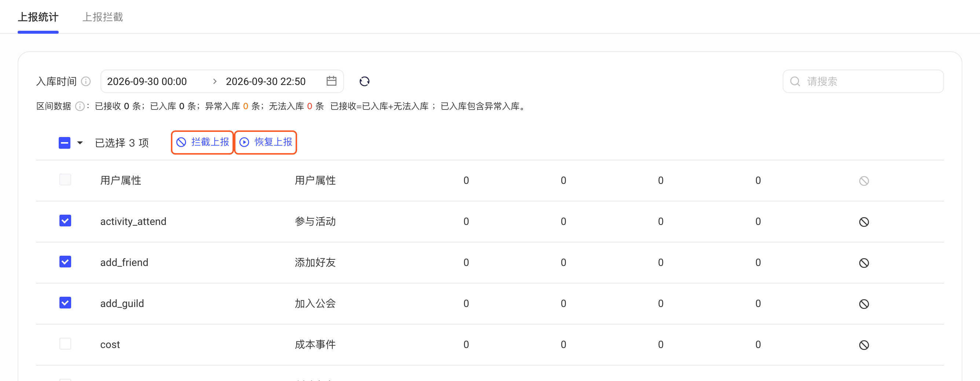Viewport: 980px width, 381px height.
Task: Click the end time 2026-09-30 22:50 field
Action: tap(266, 81)
